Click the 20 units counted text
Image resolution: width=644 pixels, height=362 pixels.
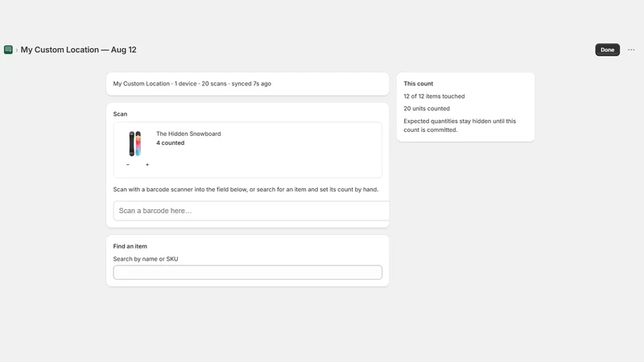[x=427, y=109]
